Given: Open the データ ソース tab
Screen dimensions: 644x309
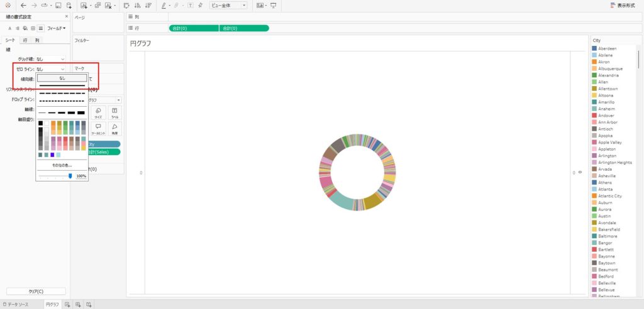Looking at the screenshot, I should coord(16,305).
